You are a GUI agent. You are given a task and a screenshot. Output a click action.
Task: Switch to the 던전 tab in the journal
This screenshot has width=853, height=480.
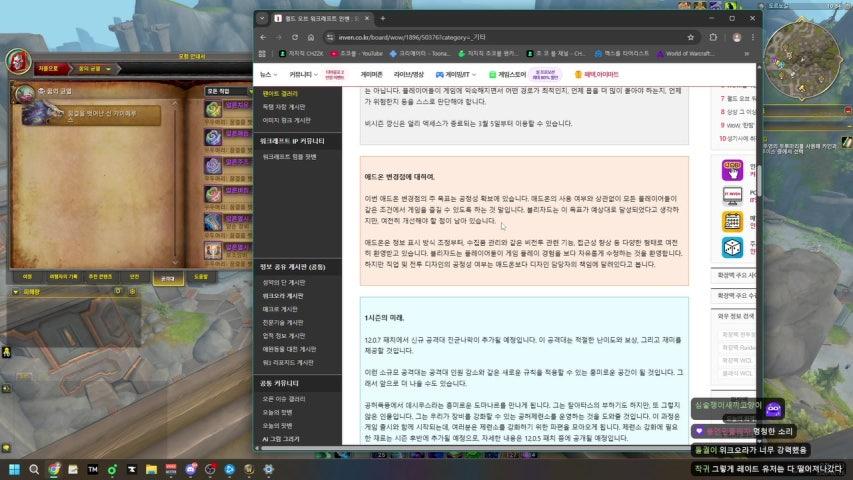(133, 276)
